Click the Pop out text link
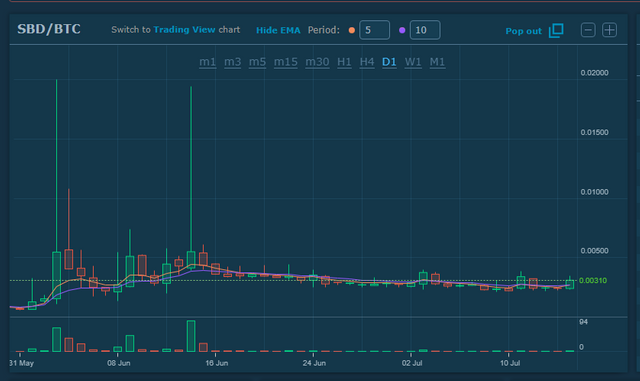 click(x=523, y=31)
